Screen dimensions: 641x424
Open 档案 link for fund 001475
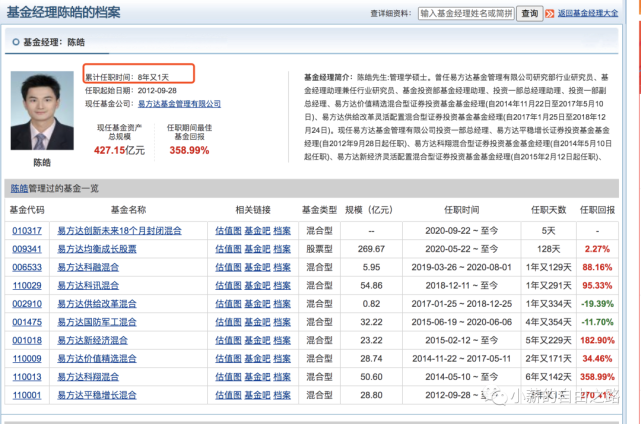(282, 322)
